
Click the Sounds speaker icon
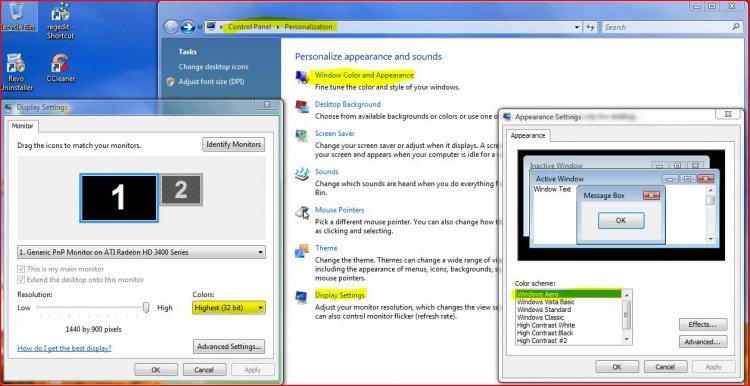point(302,174)
